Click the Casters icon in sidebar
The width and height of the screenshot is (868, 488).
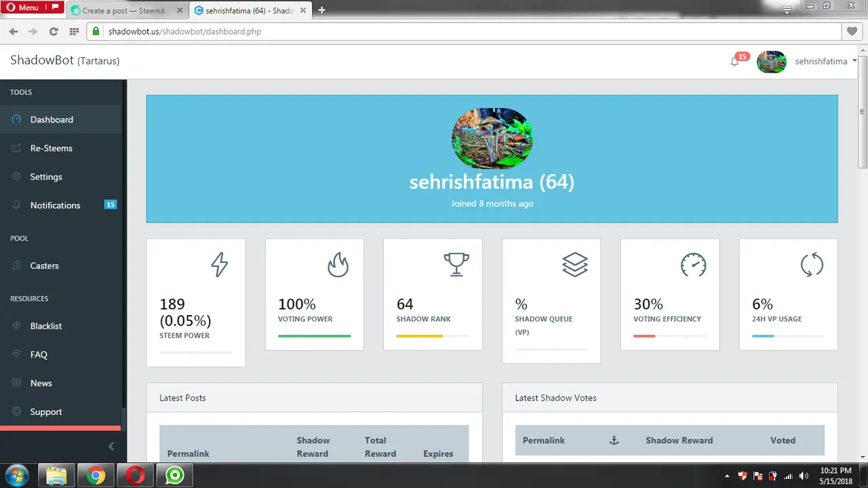16,266
